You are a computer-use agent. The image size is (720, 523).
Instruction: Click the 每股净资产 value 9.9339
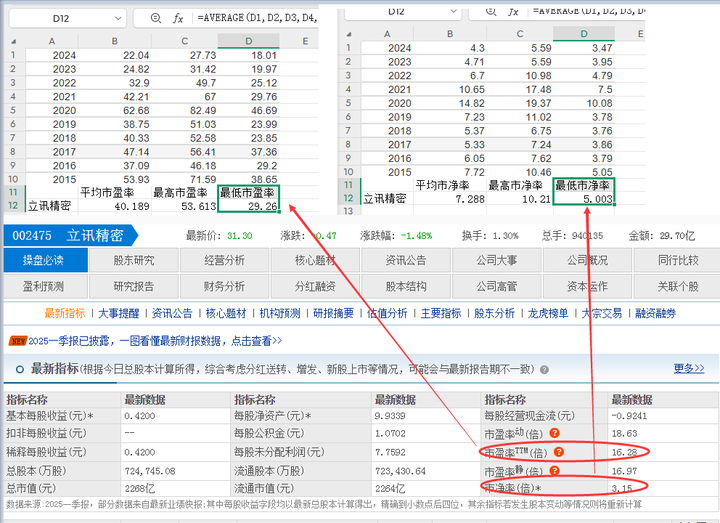[x=390, y=416]
